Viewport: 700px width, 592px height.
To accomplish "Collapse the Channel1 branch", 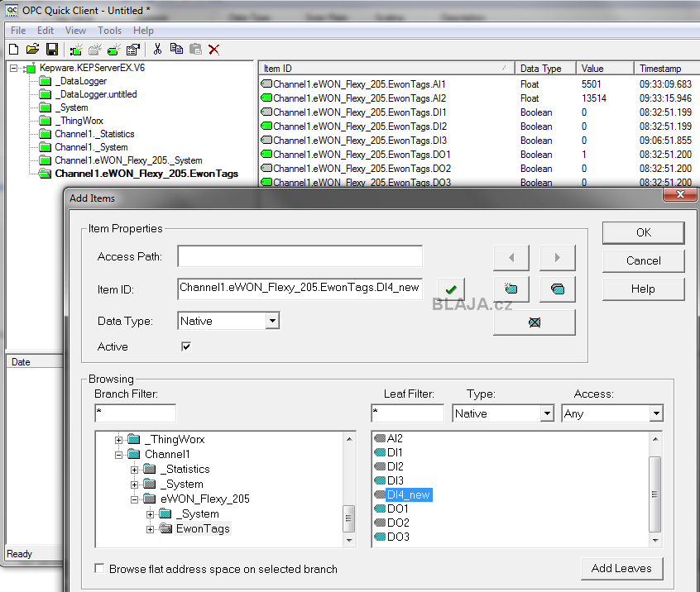I will (119, 455).
